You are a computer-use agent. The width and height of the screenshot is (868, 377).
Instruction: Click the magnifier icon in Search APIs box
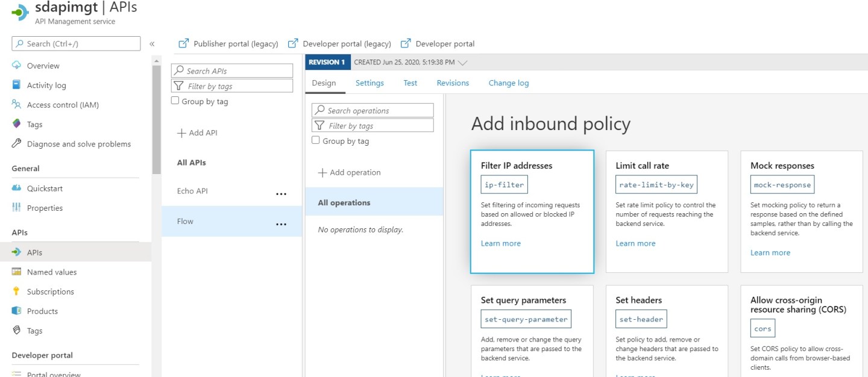pyautogui.click(x=179, y=70)
